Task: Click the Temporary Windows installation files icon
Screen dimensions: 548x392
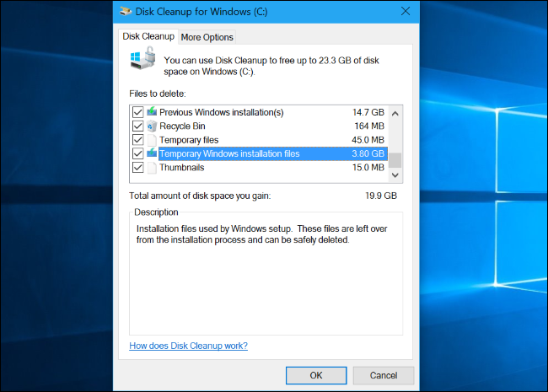Action: [152, 153]
